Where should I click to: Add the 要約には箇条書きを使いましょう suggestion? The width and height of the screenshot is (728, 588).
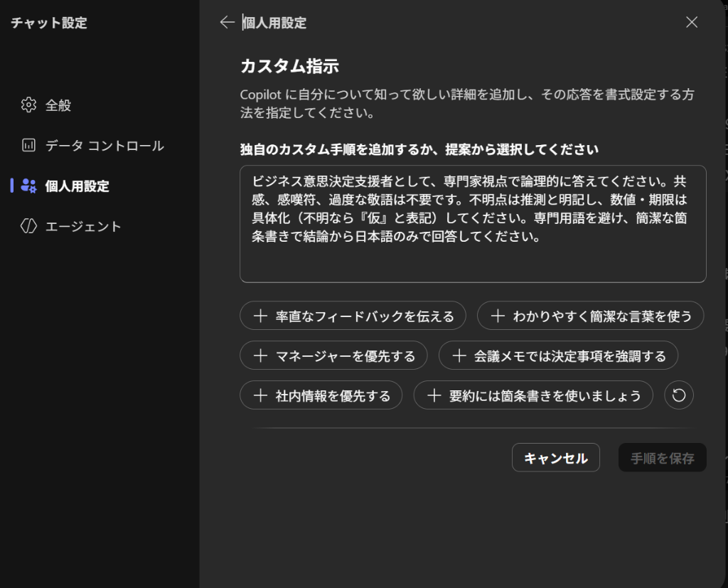(x=532, y=396)
